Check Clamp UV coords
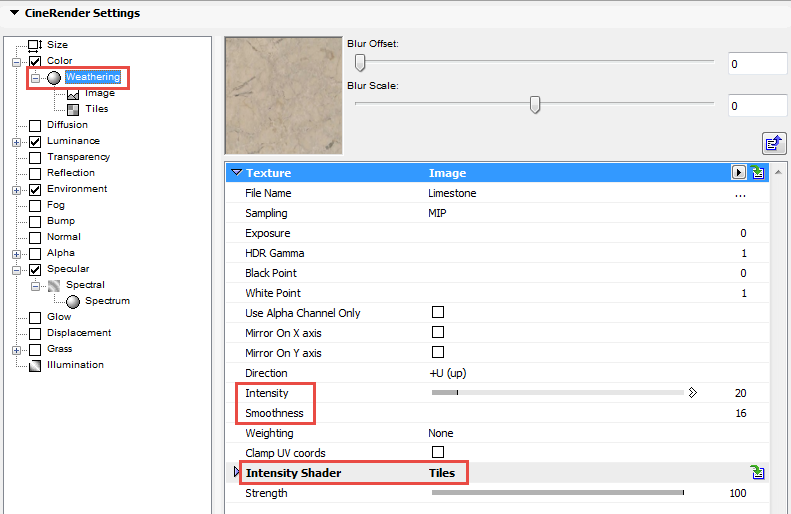This screenshot has width=791, height=514. (438, 452)
